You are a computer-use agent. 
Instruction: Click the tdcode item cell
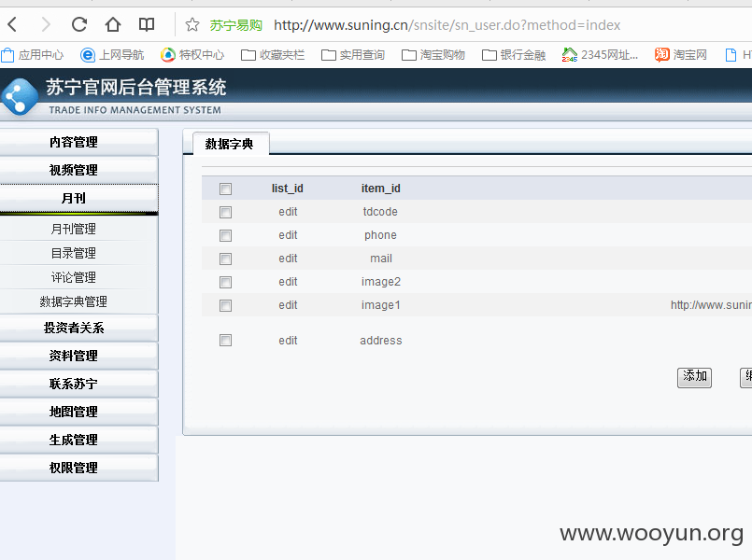click(380, 212)
